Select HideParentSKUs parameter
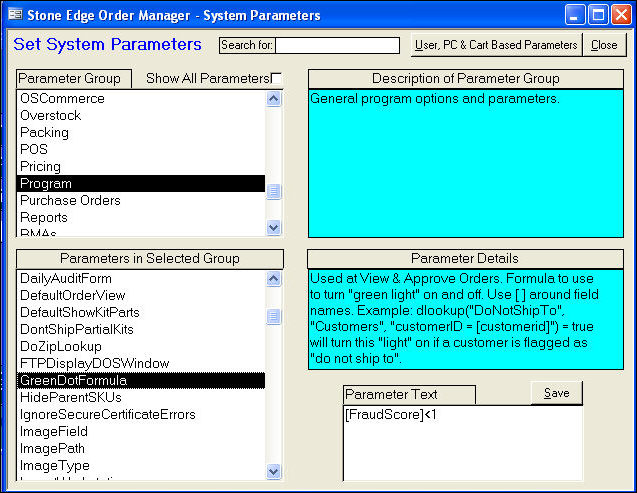The width and height of the screenshot is (637, 493). tap(141, 398)
